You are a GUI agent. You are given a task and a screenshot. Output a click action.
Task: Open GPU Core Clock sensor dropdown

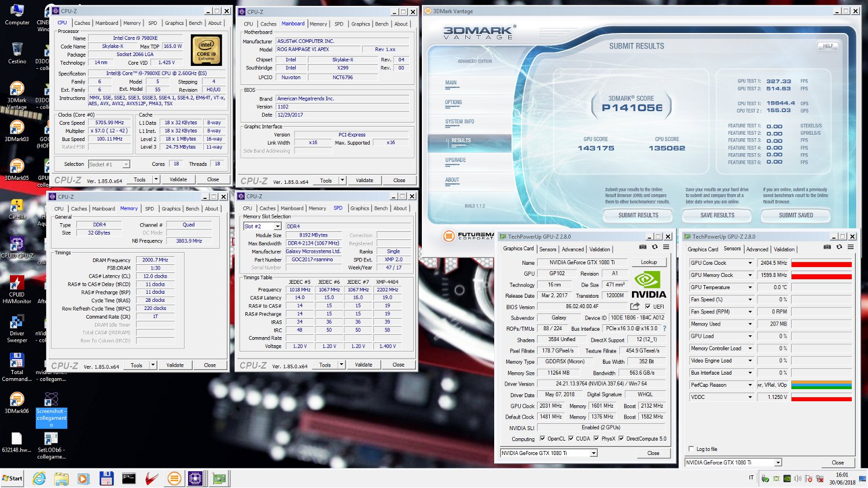click(x=750, y=263)
